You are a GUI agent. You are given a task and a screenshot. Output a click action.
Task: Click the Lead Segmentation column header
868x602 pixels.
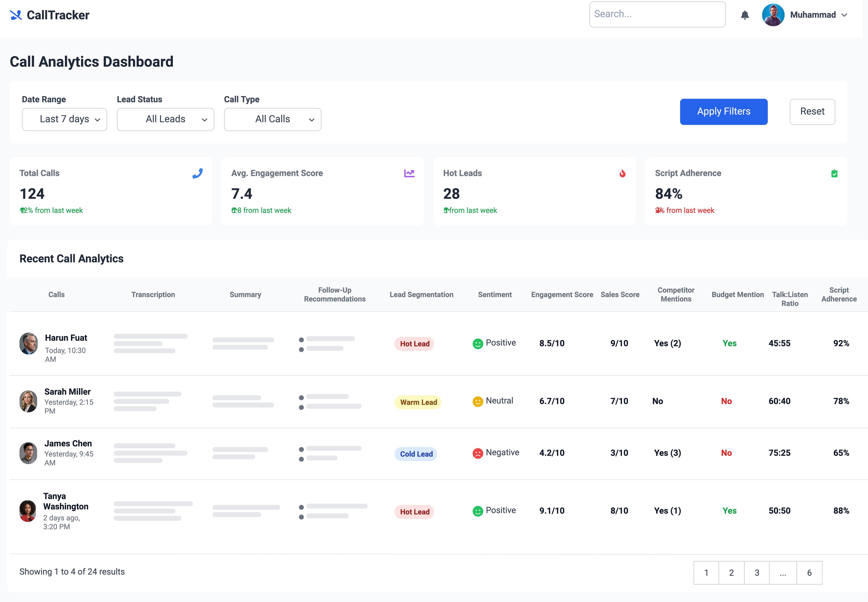pyautogui.click(x=422, y=295)
